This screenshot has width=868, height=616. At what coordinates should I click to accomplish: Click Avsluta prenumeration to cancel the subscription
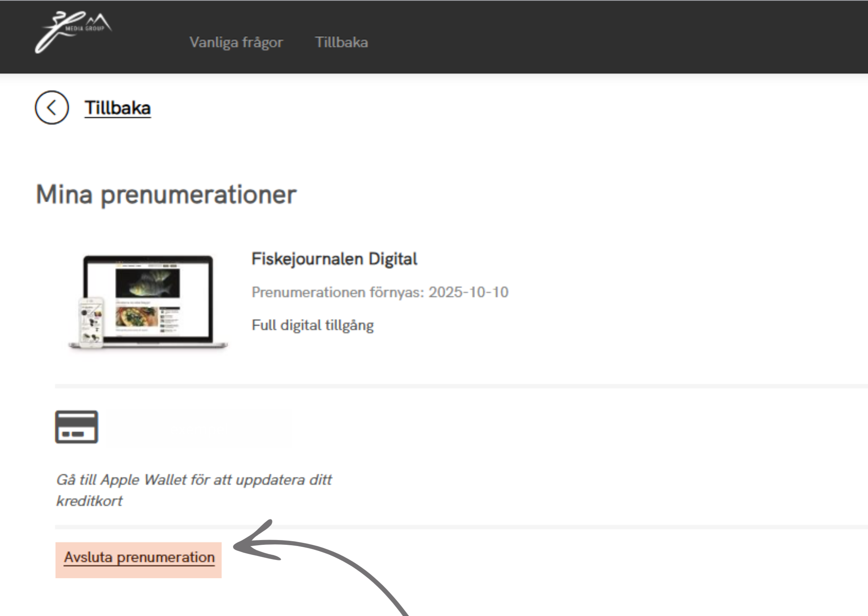click(x=139, y=558)
